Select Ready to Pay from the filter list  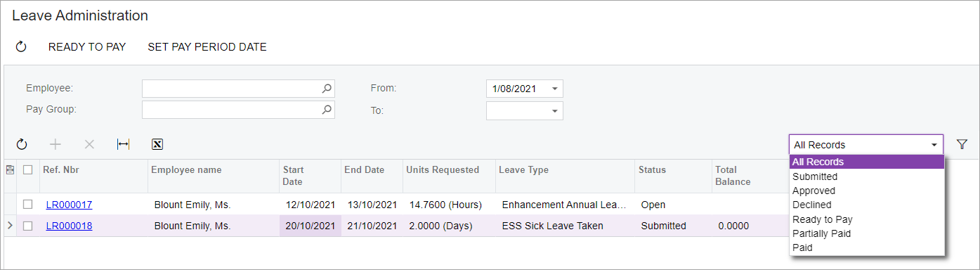(x=822, y=219)
